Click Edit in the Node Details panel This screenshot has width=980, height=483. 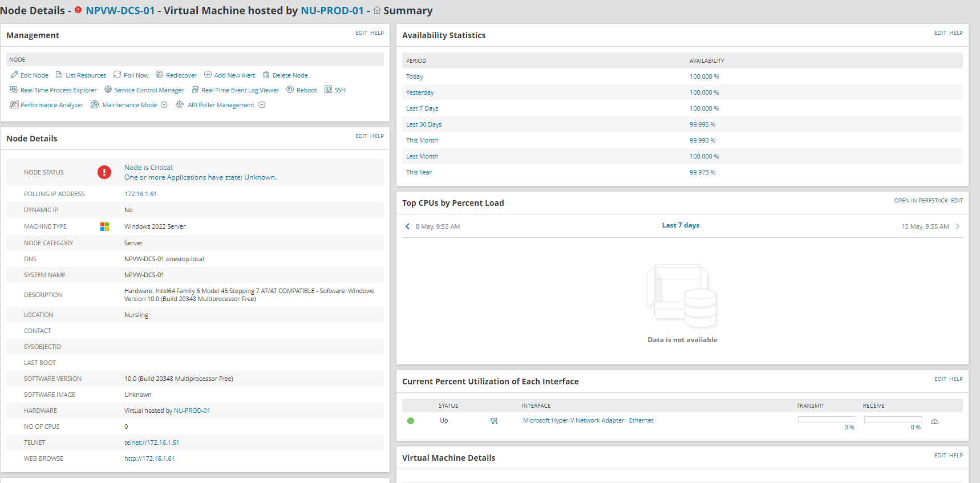click(361, 136)
